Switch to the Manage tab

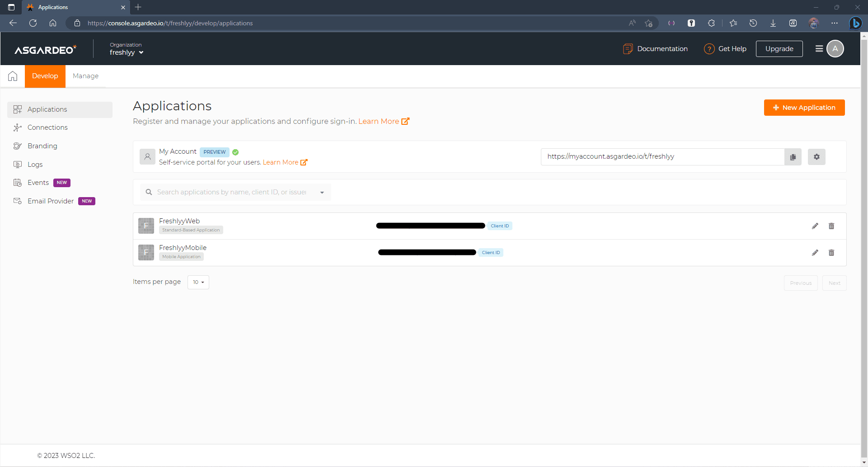coord(86,76)
